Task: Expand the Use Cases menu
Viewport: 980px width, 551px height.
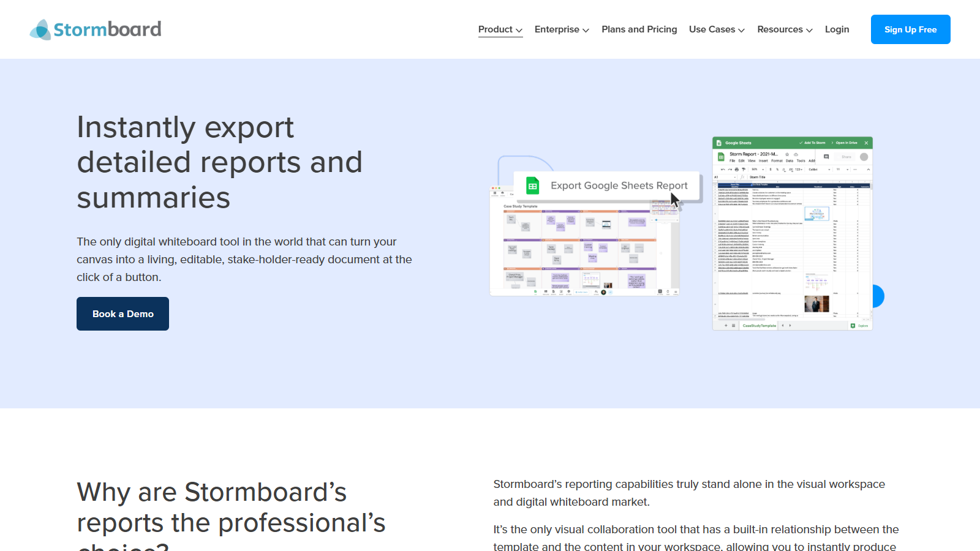Action: coord(717,29)
